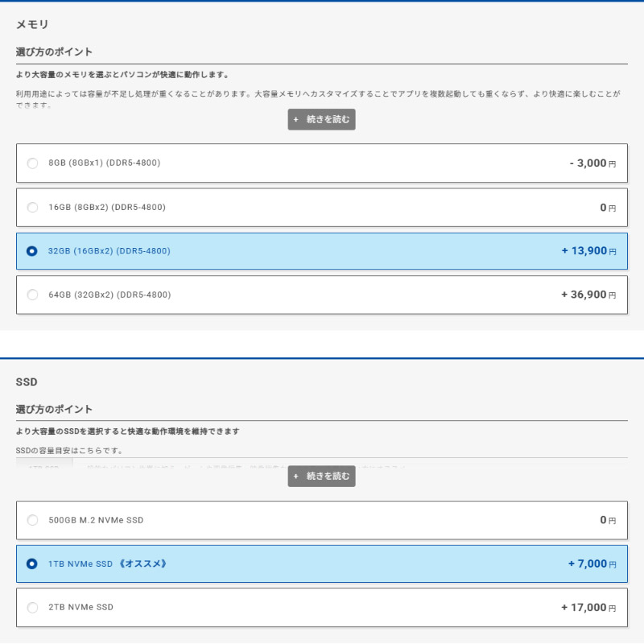Click the plus icon on SSD 続きを読む
The height and width of the screenshot is (644, 644).
295,477
